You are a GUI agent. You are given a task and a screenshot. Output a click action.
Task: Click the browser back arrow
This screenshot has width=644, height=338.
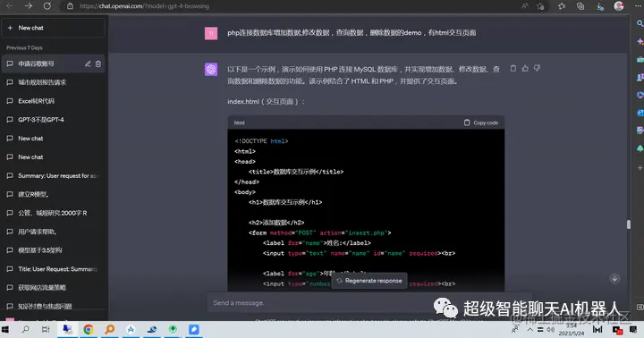pos(9,5)
